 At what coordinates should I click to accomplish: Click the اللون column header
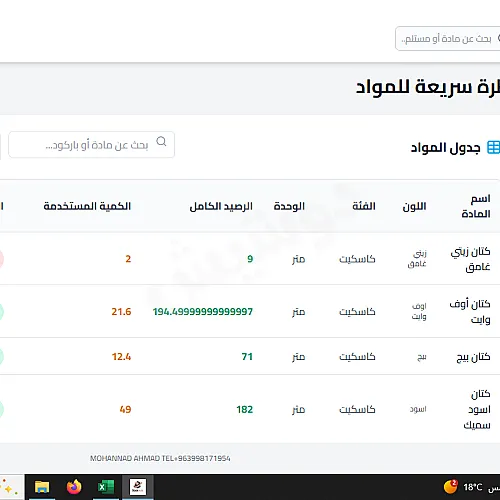414,206
